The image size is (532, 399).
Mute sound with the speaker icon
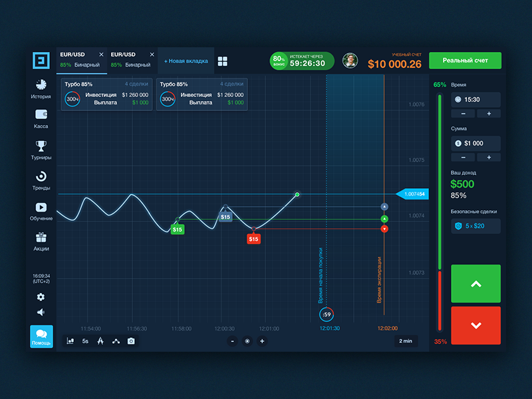click(x=41, y=312)
